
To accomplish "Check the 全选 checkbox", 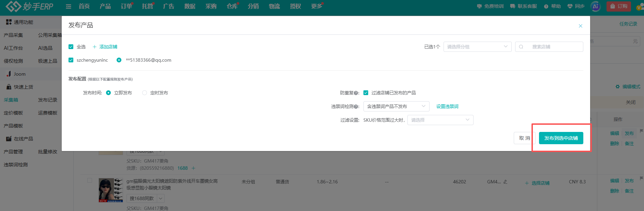I will (71, 47).
